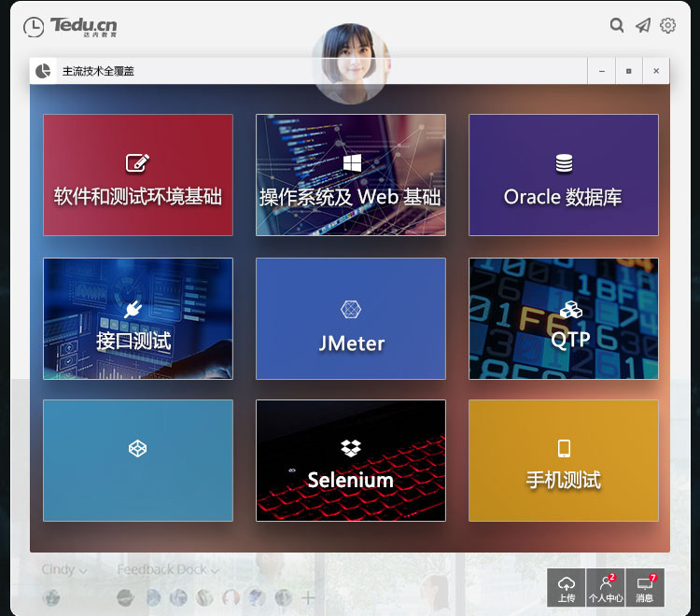Image resolution: width=700 pixels, height=616 pixels.
Task: Expand the Cindy dropdown
Action: click(x=63, y=569)
